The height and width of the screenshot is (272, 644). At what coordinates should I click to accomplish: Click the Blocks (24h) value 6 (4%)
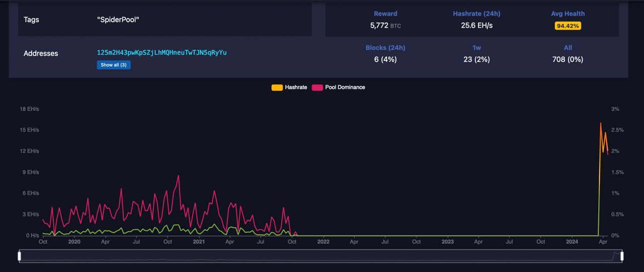(385, 59)
